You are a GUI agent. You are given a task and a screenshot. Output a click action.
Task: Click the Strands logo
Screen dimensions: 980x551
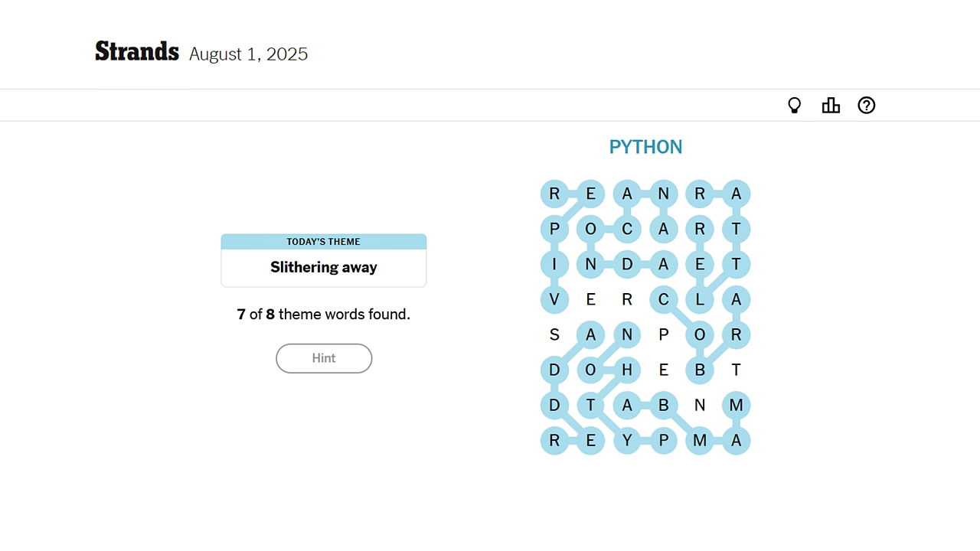click(136, 51)
